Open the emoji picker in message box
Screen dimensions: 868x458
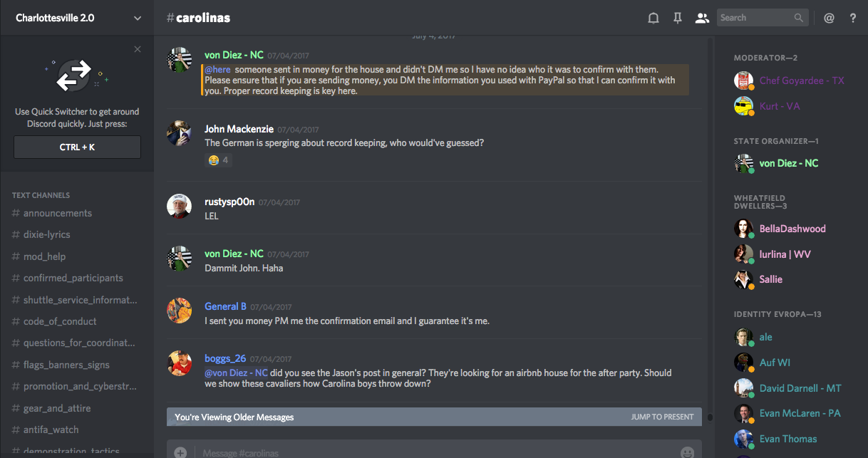(x=687, y=452)
